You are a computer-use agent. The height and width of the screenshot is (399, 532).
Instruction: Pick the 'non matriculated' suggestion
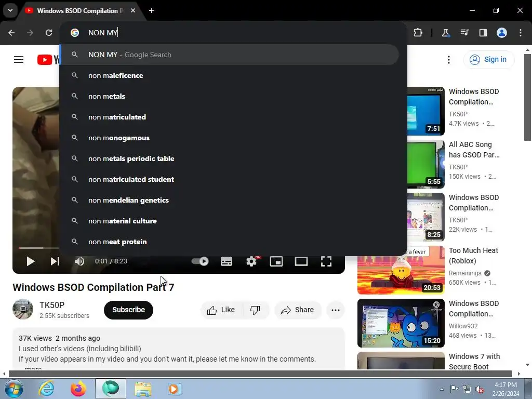(229, 117)
